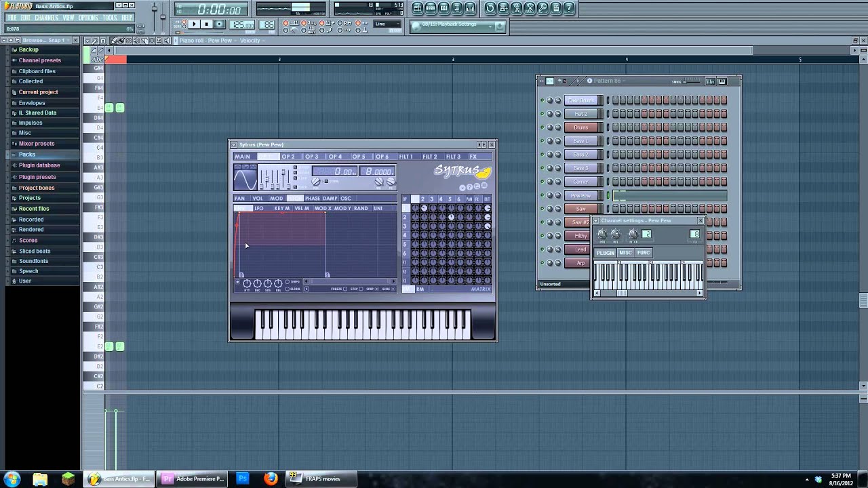The image size is (868, 488).
Task: Open the playlist window icon
Action: (417, 8)
